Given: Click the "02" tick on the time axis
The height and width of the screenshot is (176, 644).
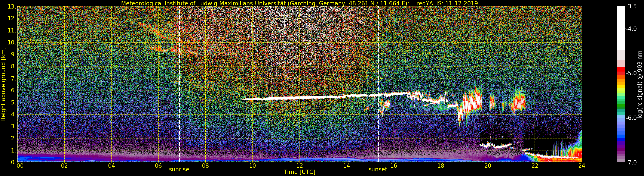Looking at the screenshot, I should click(64, 166).
